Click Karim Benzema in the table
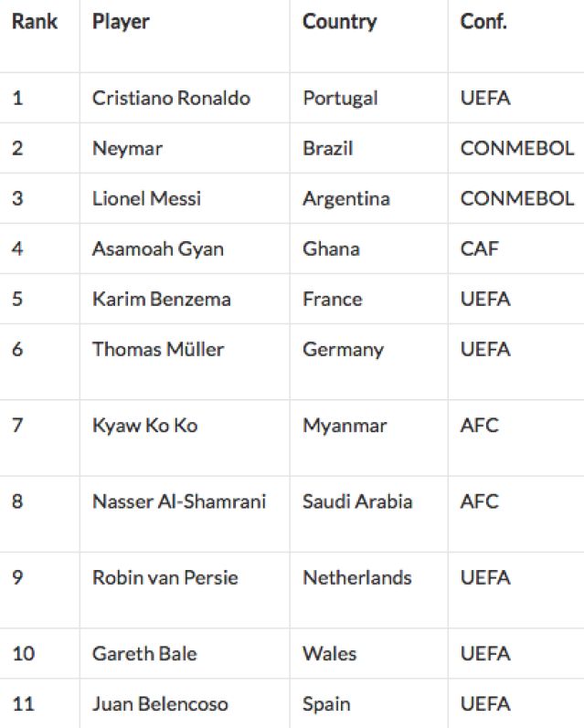The image size is (584, 728). coord(161,300)
